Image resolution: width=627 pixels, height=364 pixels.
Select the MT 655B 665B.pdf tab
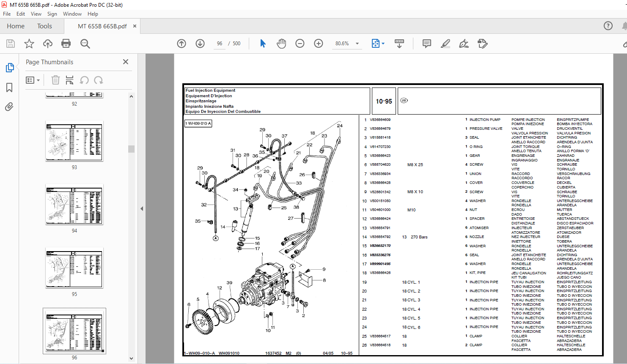102,26
